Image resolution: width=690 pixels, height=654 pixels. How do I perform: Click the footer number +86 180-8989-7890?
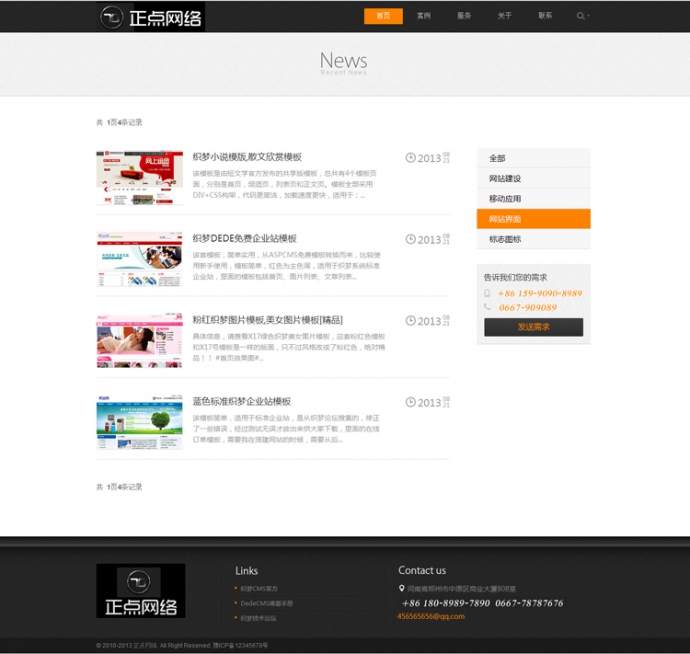[x=446, y=603]
